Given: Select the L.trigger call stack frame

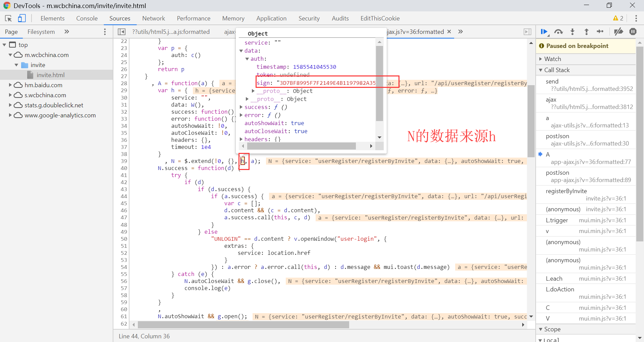Looking at the screenshot, I should click(x=586, y=220).
